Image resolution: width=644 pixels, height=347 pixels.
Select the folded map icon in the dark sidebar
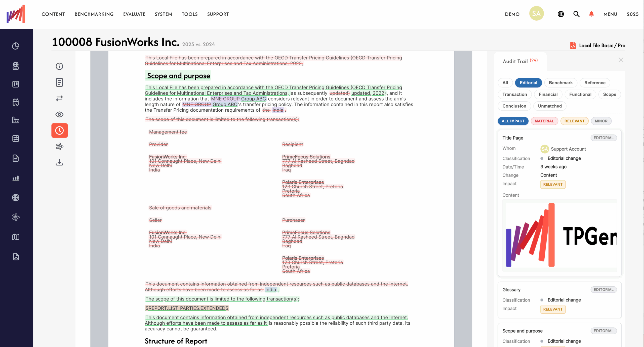[x=16, y=237]
